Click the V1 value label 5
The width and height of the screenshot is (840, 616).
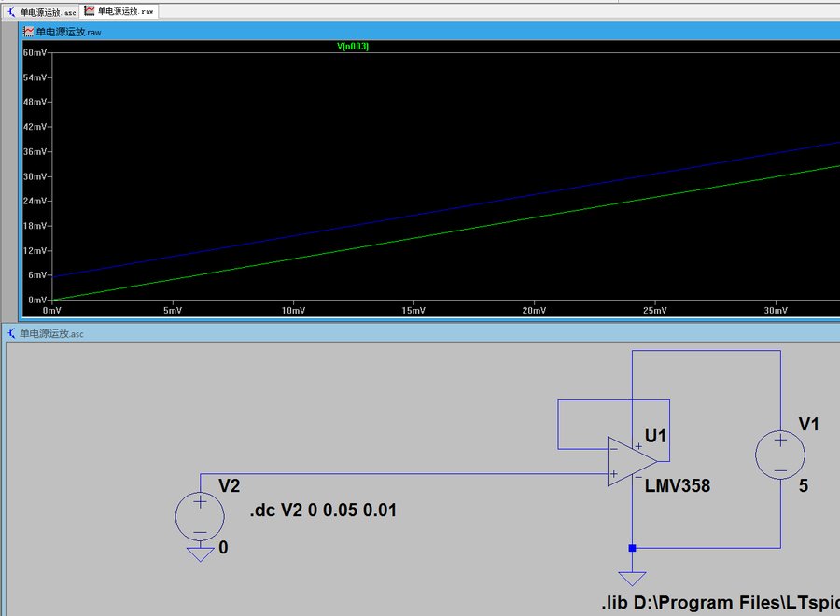(x=803, y=486)
